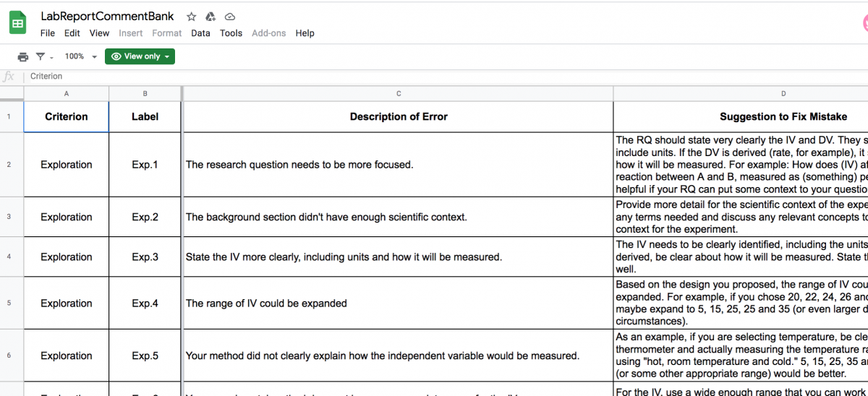This screenshot has height=396, width=868.
Task: Select the Description of Error header cell
Action: [399, 117]
